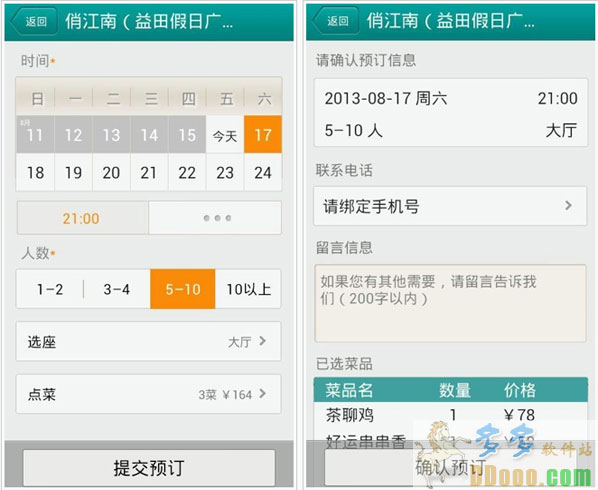Pick the 今天 date cell in calendar
The height and width of the screenshot is (490, 598).
[x=225, y=135]
